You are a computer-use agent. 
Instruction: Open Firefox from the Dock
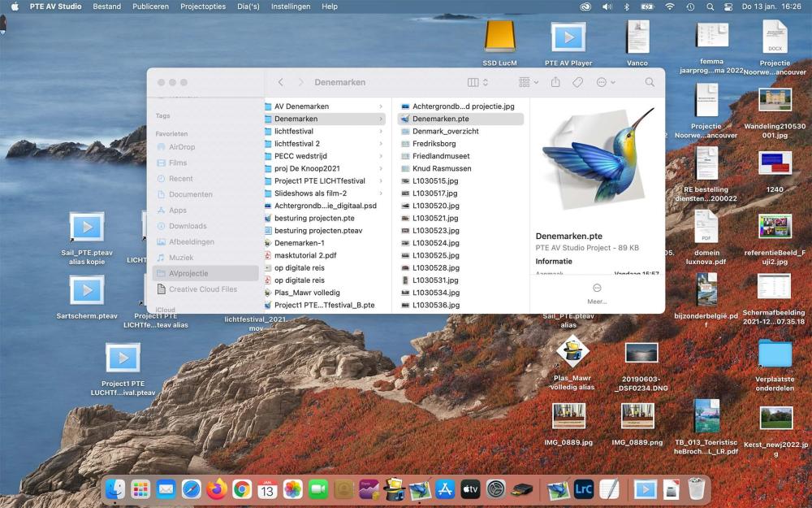[x=216, y=488]
